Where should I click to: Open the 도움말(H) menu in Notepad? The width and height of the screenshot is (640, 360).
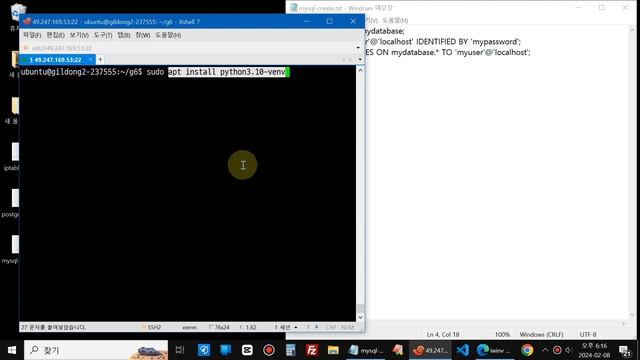[395, 20]
